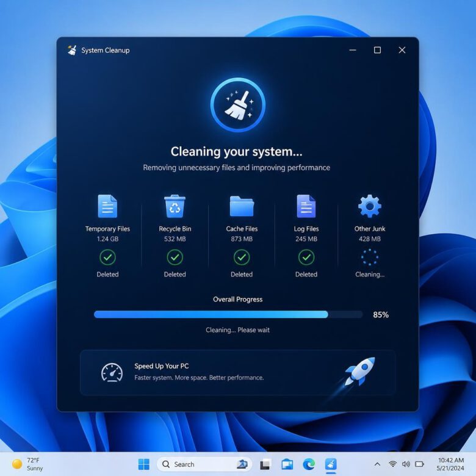
Task: Click the 'Recycle Bin' label
Action: pyautogui.click(x=175, y=229)
